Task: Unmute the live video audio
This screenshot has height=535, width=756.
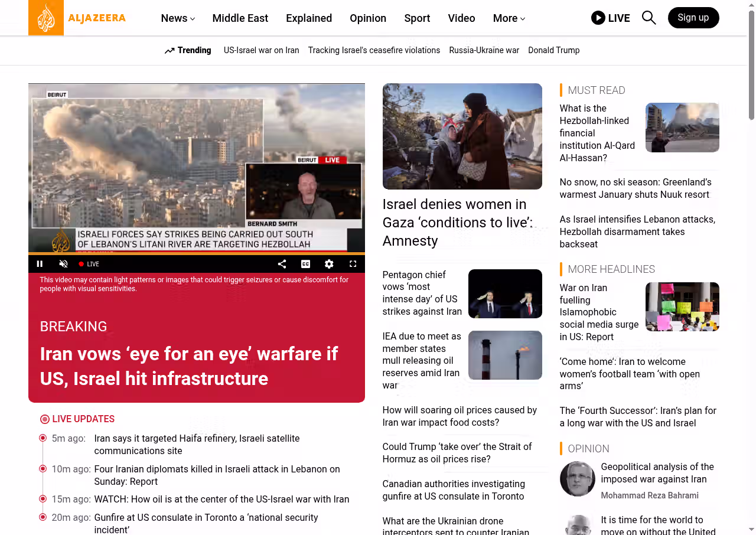Action: pos(64,264)
